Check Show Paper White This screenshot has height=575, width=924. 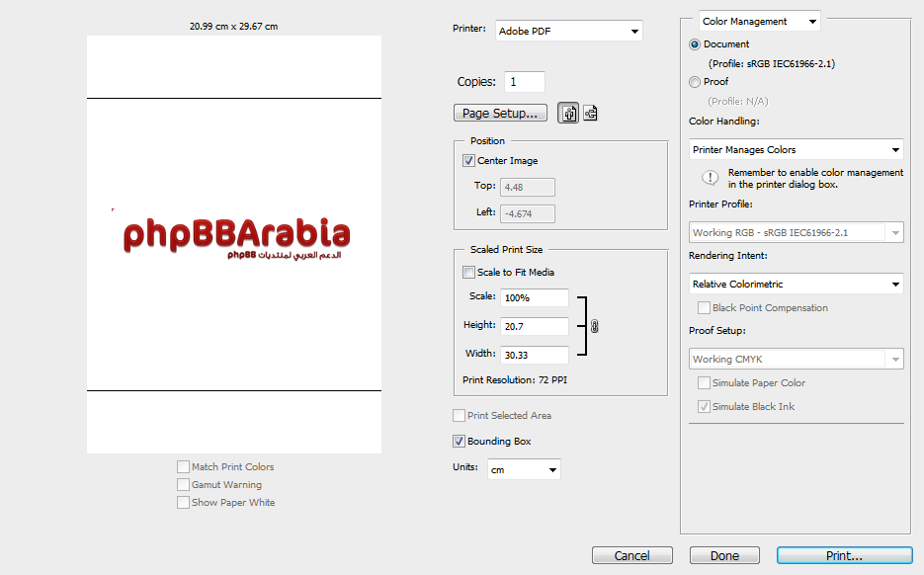coord(183,503)
